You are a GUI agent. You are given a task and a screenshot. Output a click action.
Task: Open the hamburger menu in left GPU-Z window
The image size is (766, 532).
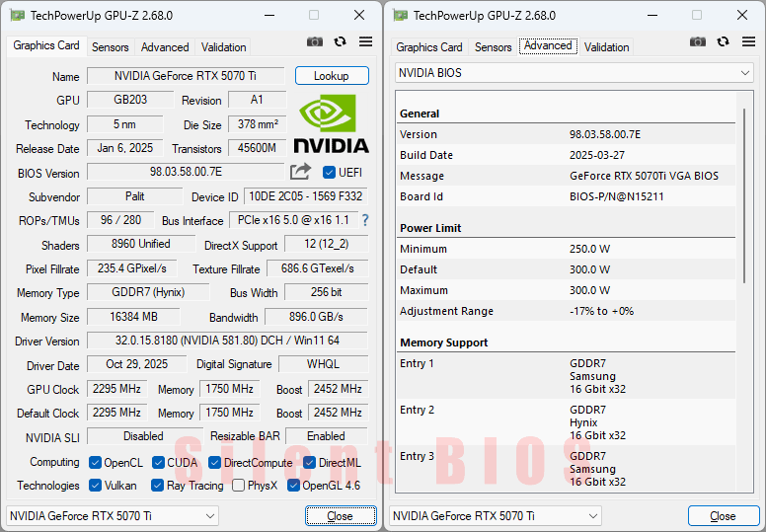365,42
